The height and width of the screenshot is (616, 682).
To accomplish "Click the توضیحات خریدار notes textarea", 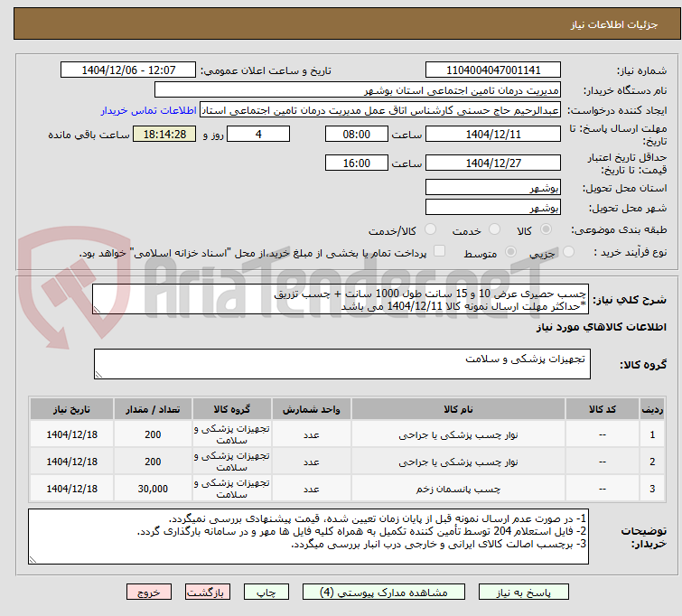I will click(x=308, y=537).
